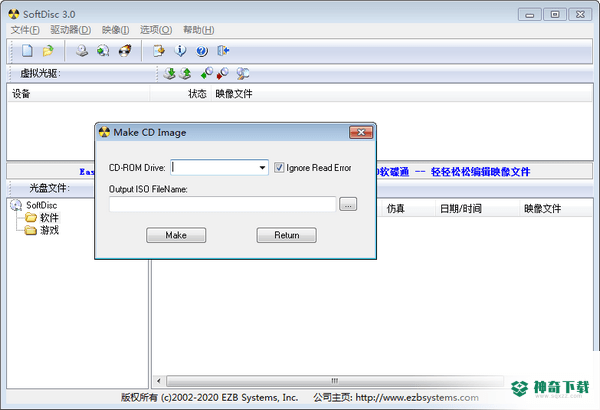Click the Make button
Image resolution: width=600 pixels, height=410 pixels.
[176, 235]
